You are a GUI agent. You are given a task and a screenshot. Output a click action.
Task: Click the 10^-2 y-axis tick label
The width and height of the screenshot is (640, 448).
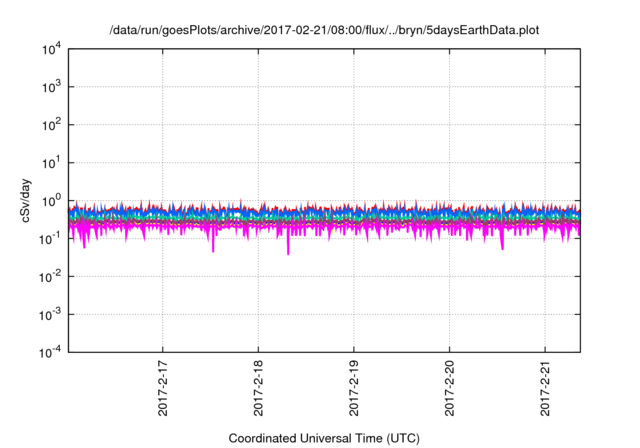[x=51, y=277]
